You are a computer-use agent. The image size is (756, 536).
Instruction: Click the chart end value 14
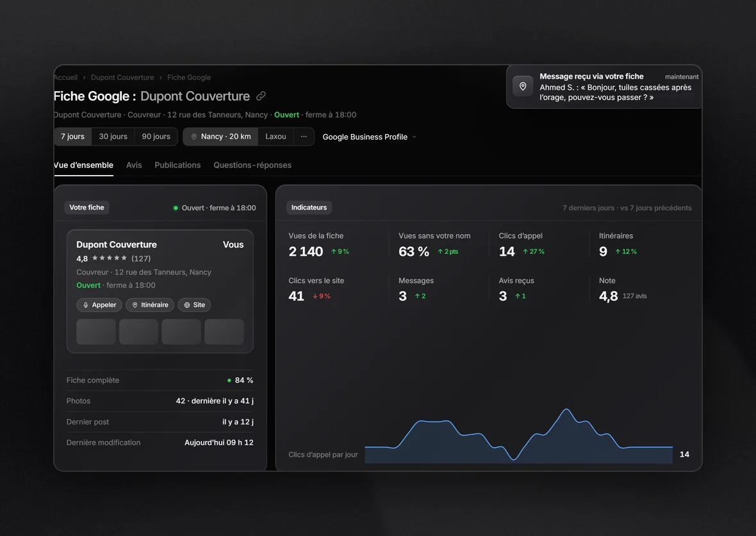click(684, 455)
